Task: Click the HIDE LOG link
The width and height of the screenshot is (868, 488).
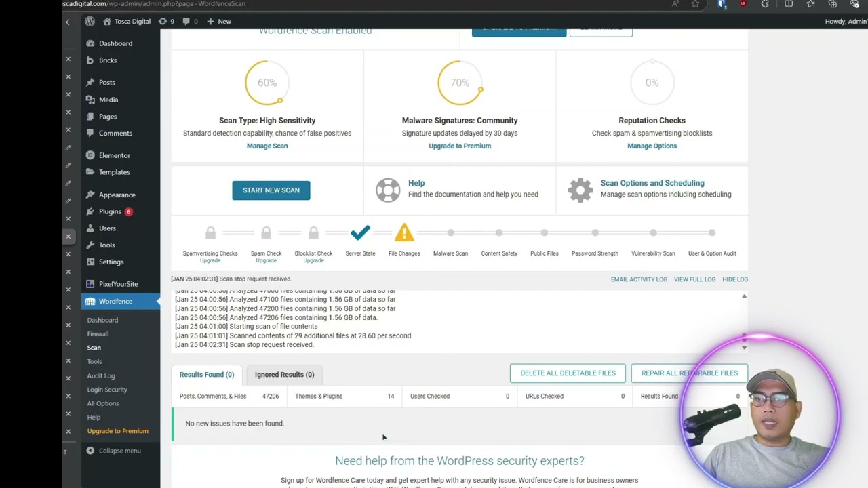Action: pos(735,279)
